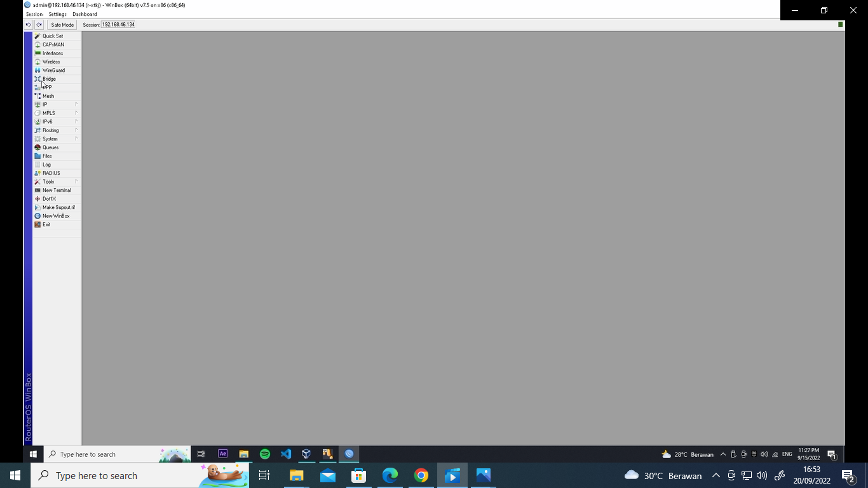
Task: Open Quick Set from the sidebar
Action: pos(57,36)
